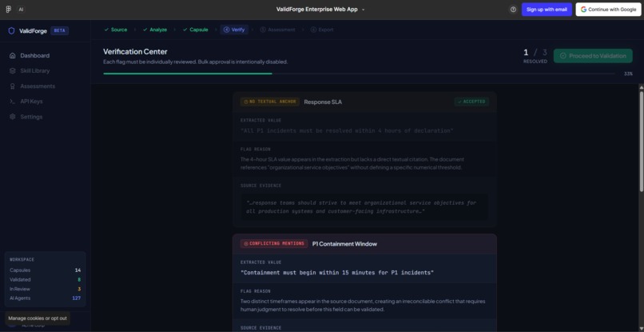
Task: Select the Verify step
Action: [234, 30]
